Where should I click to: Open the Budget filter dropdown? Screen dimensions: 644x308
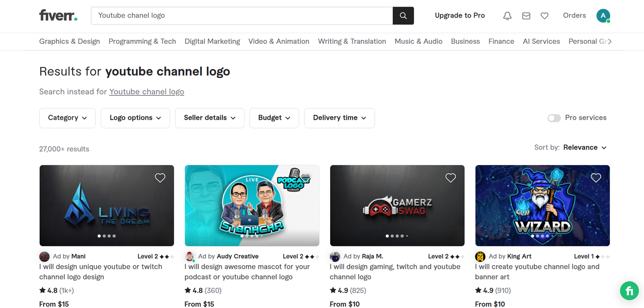[x=274, y=118]
